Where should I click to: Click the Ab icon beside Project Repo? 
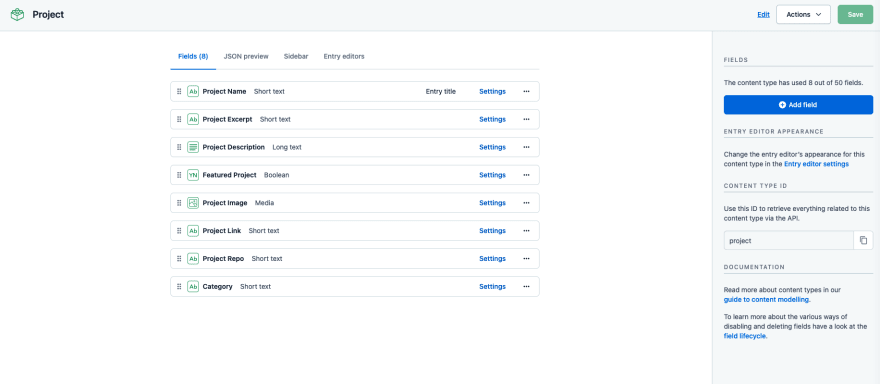click(193, 259)
